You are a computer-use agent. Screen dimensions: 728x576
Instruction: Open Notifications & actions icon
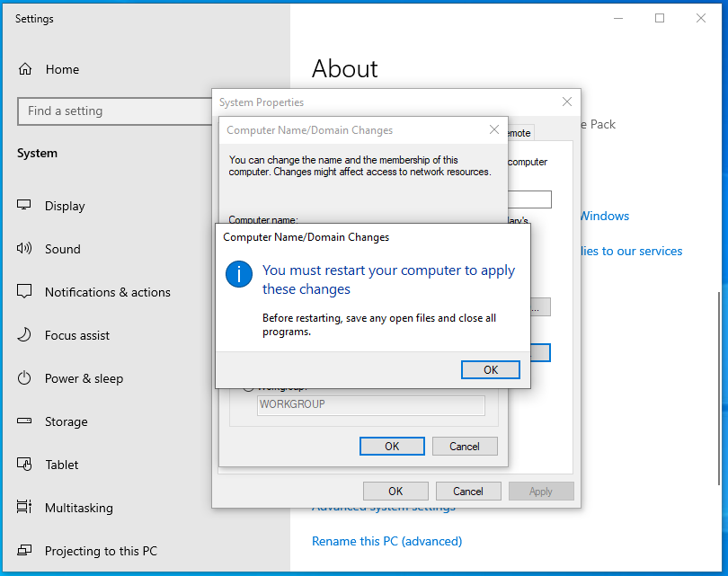pos(25,292)
